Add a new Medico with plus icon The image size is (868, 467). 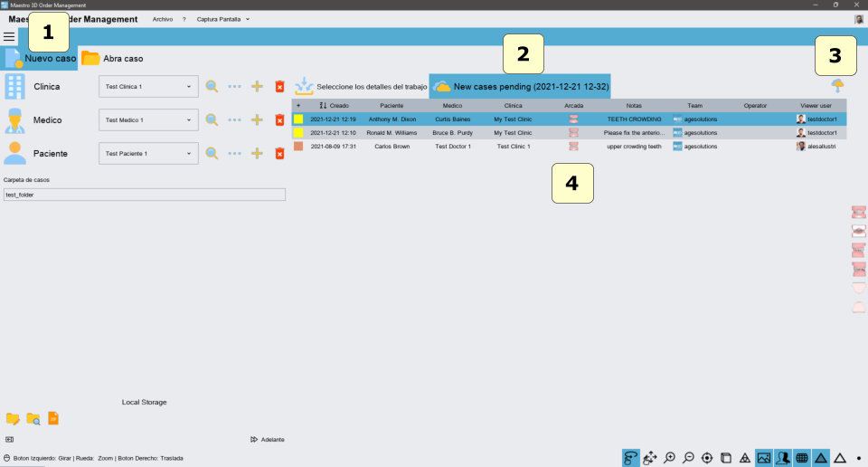pos(257,119)
